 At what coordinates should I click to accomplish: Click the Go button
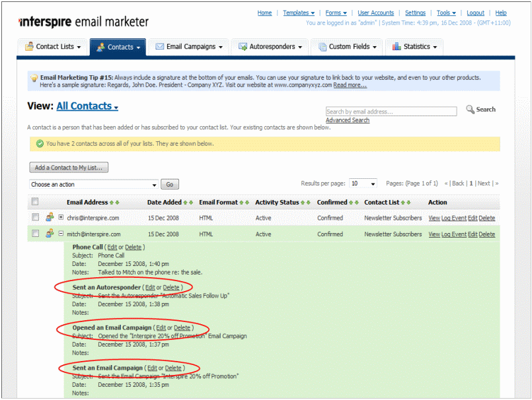point(170,184)
